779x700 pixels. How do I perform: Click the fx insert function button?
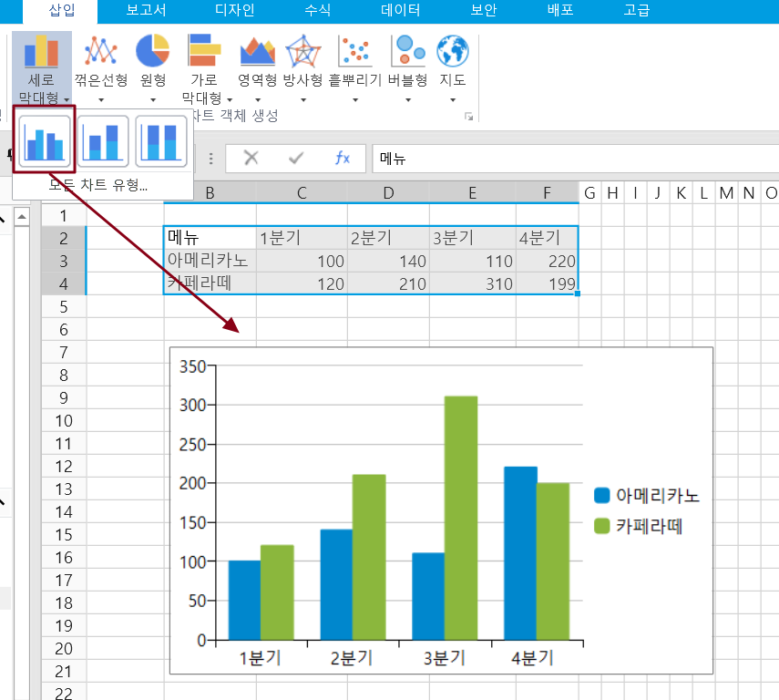click(x=342, y=158)
